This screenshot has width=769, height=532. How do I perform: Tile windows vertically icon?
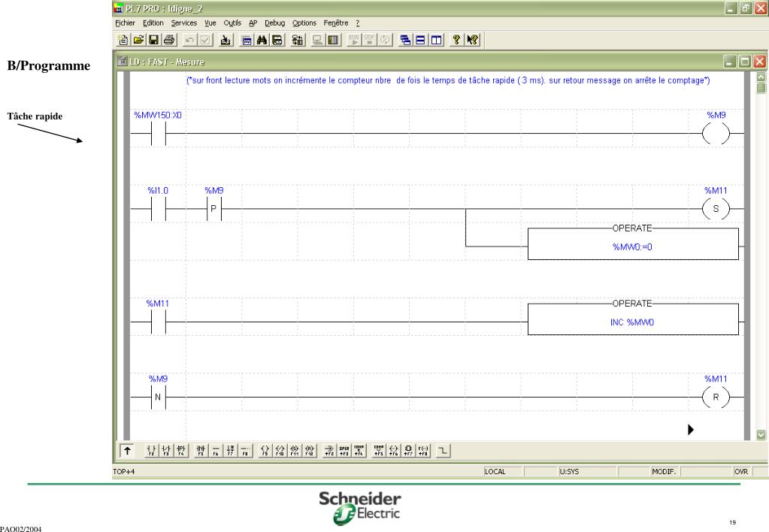point(436,41)
